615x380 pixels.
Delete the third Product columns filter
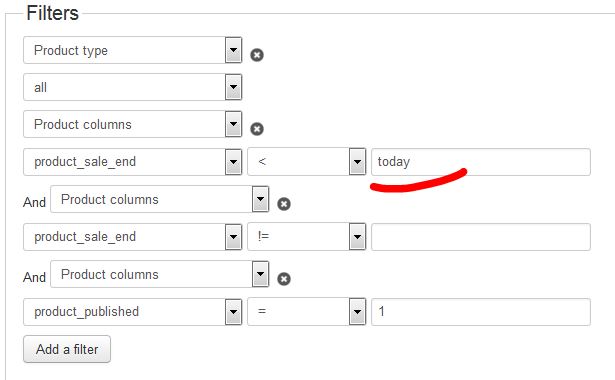(x=284, y=279)
